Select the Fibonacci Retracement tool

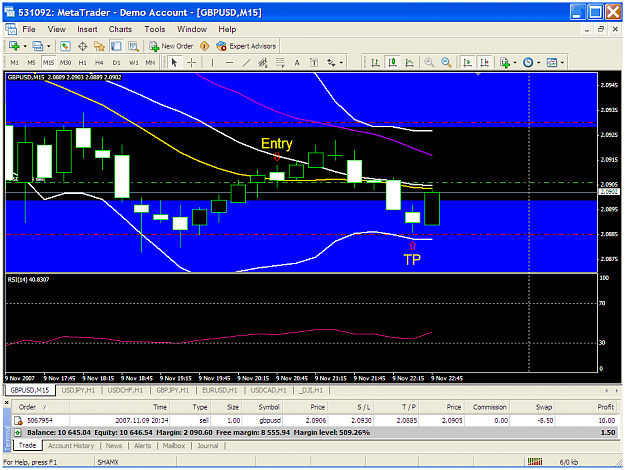coord(280,63)
